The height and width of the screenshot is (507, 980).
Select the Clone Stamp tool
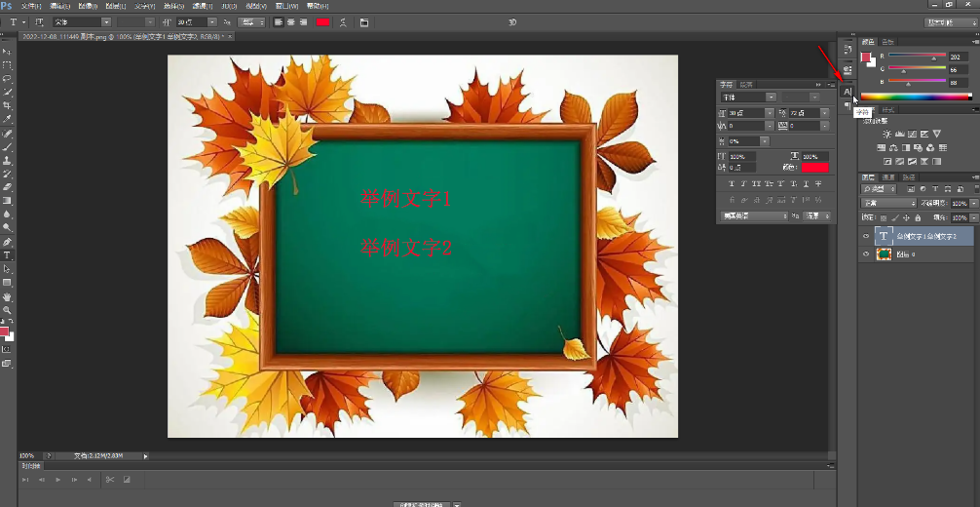7,161
